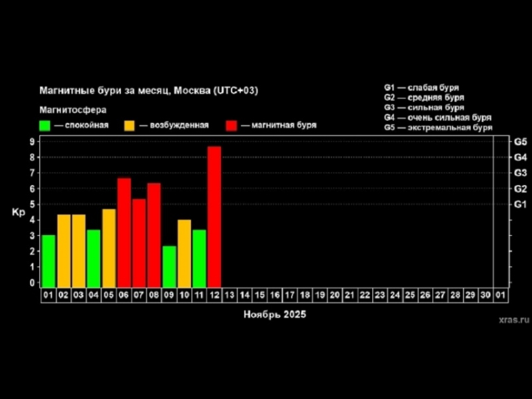The image size is (532, 399).
Task: Click the red 'магнитная буря' legend swatch
Action: [x=232, y=125]
